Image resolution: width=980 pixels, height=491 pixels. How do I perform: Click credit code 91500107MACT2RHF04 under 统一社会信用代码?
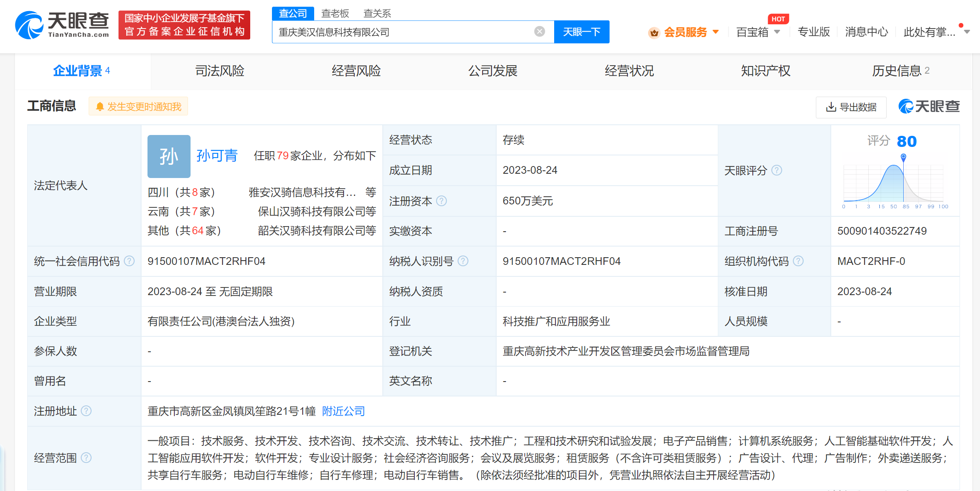(206, 261)
